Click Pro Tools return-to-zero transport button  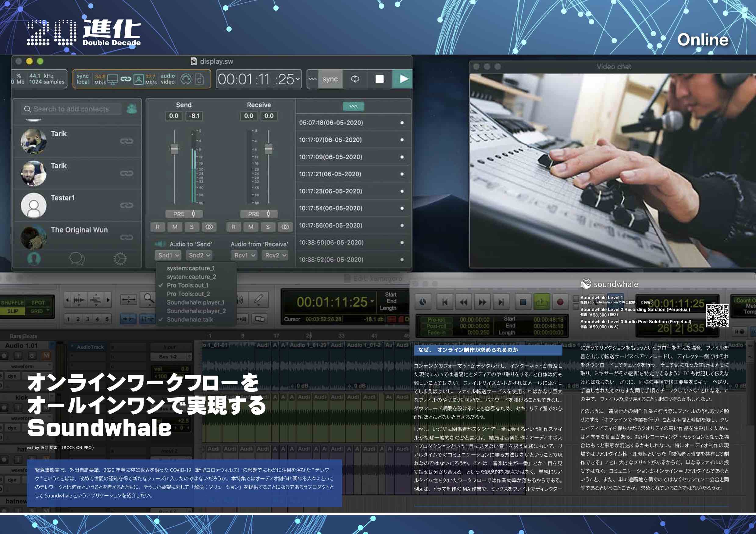pyautogui.click(x=444, y=302)
